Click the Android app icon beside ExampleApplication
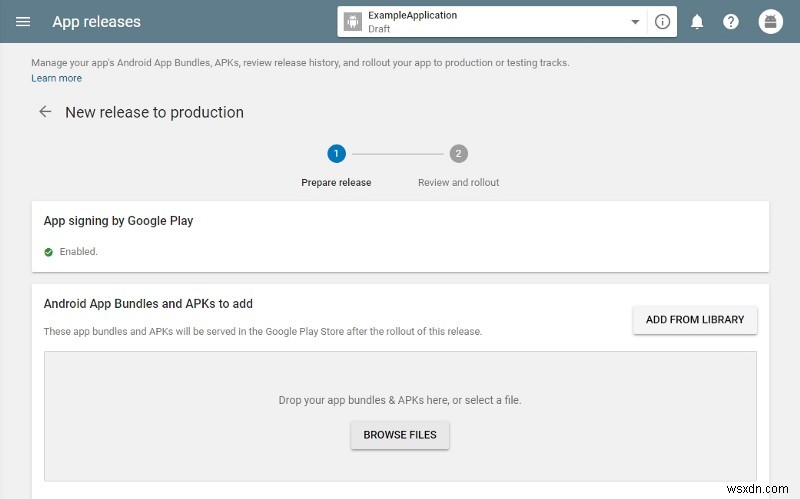The image size is (800, 499). coord(352,22)
